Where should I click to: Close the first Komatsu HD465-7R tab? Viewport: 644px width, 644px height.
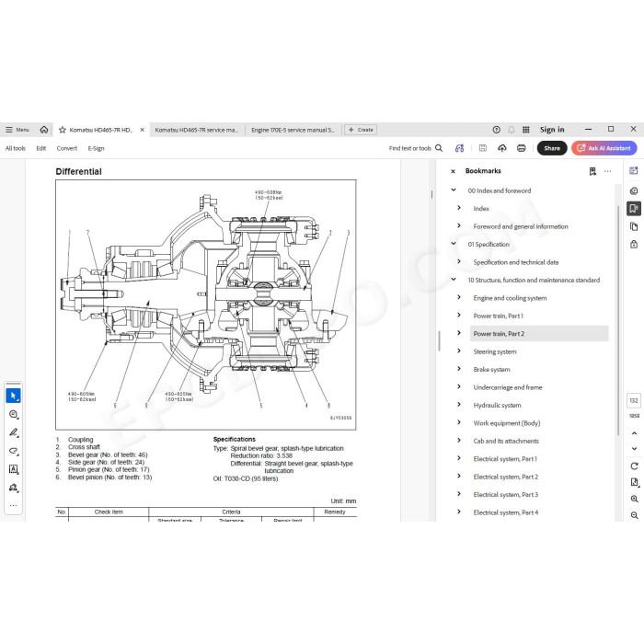(x=142, y=130)
